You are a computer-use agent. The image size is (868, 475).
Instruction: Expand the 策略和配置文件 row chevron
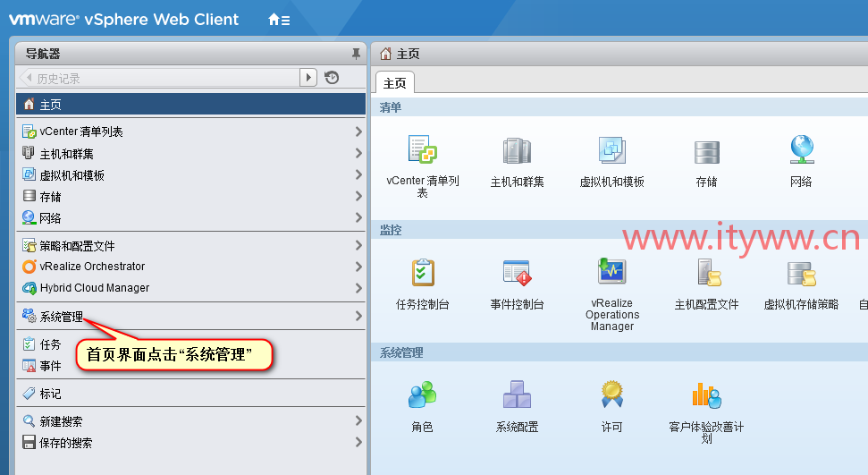click(x=358, y=245)
